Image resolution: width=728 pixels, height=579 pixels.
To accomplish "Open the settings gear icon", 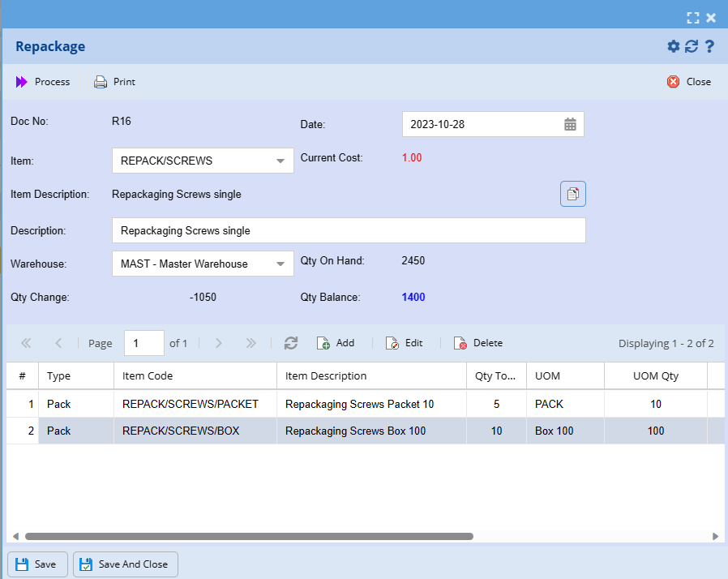I will (x=673, y=47).
